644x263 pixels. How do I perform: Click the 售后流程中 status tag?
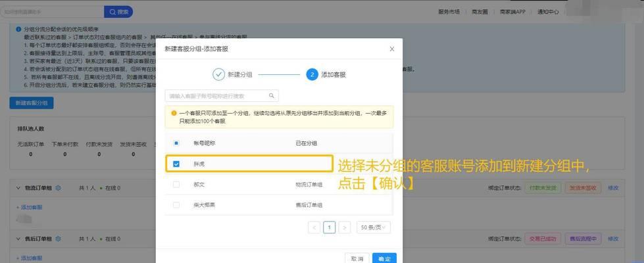point(583,239)
